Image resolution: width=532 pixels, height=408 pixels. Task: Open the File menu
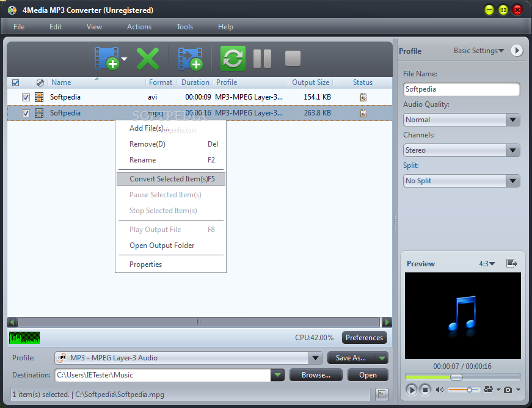pyautogui.click(x=19, y=27)
